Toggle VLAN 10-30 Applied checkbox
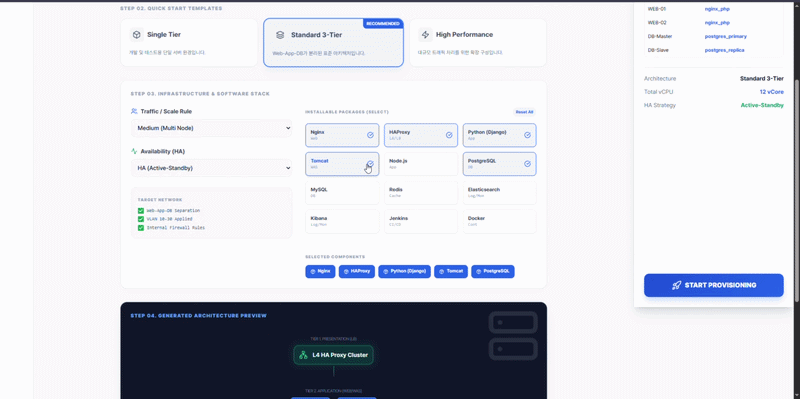 (141, 219)
